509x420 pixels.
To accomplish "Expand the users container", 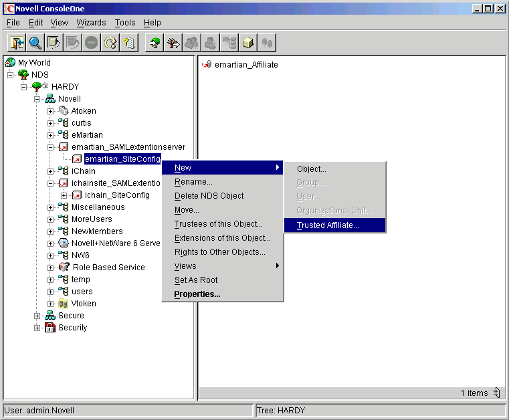I will [x=50, y=292].
